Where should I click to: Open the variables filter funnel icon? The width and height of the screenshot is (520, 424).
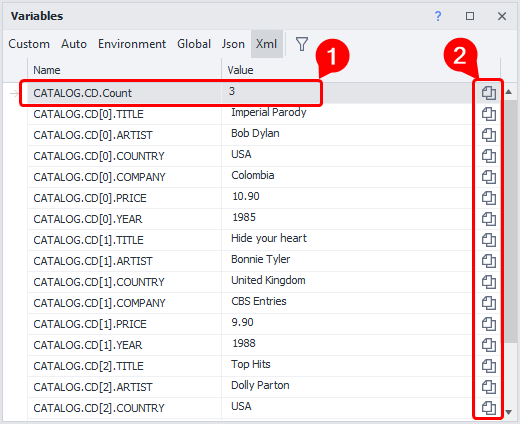click(302, 44)
